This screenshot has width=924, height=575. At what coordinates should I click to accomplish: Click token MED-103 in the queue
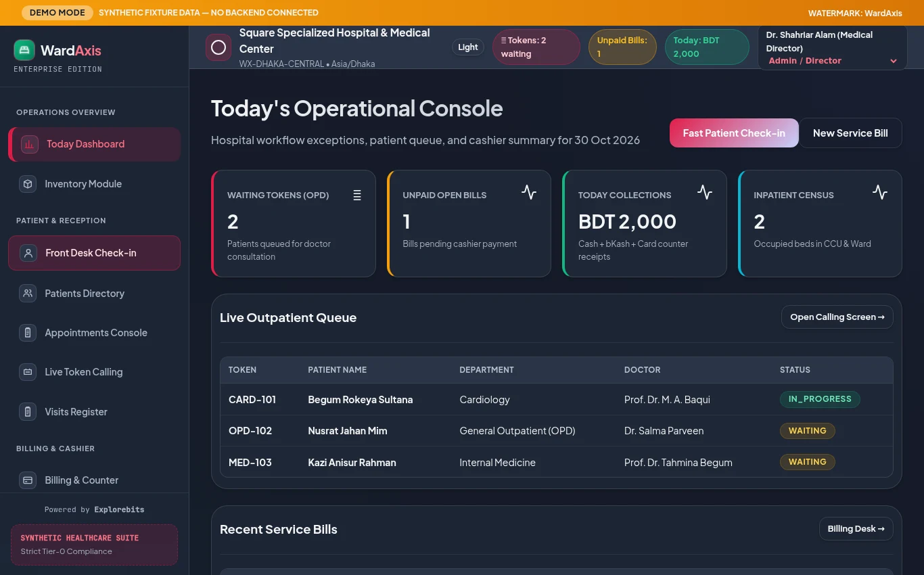(250, 463)
